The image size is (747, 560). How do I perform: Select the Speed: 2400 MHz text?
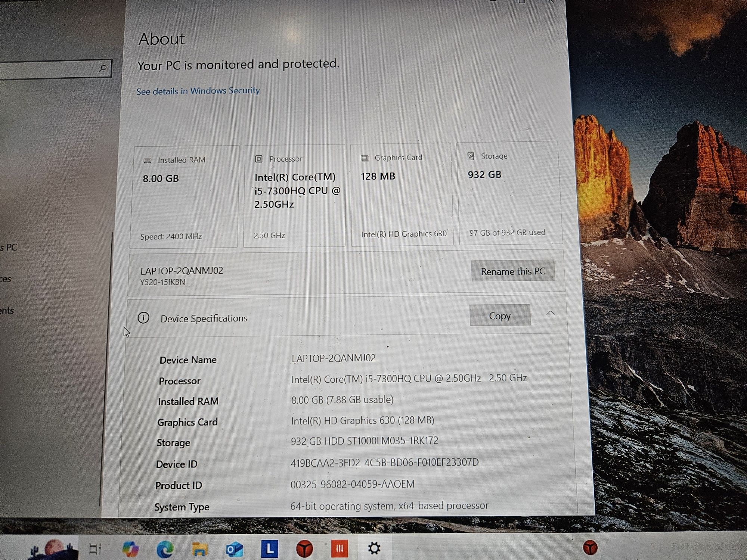coord(171,236)
